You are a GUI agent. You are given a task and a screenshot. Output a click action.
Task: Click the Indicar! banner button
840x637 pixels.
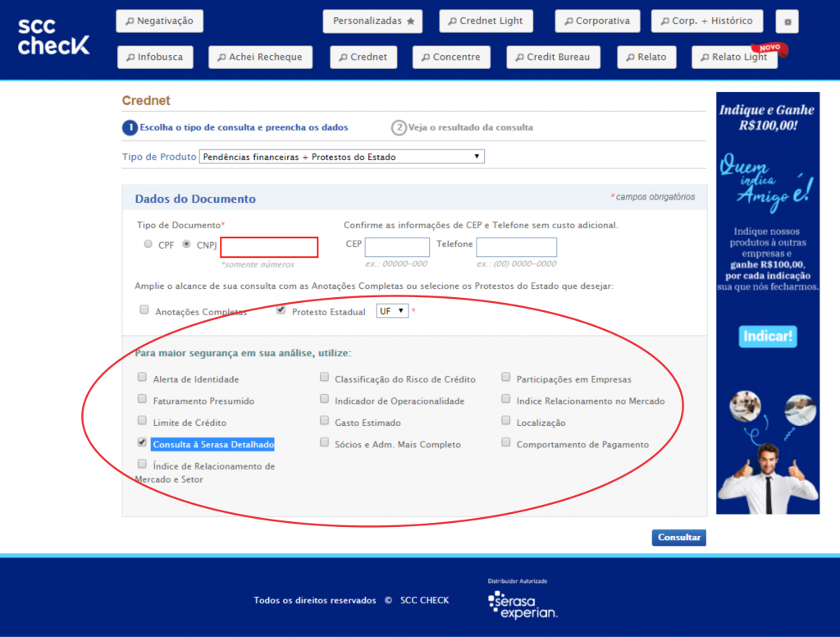768,337
